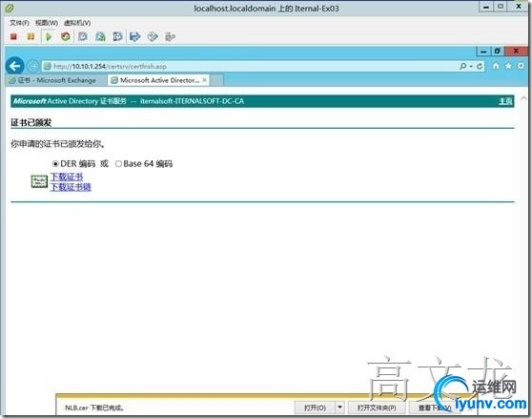532x419 pixels.
Task: Click the 'NLB.cer 下载已完成' notification text
Action: [x=94, y=408]
